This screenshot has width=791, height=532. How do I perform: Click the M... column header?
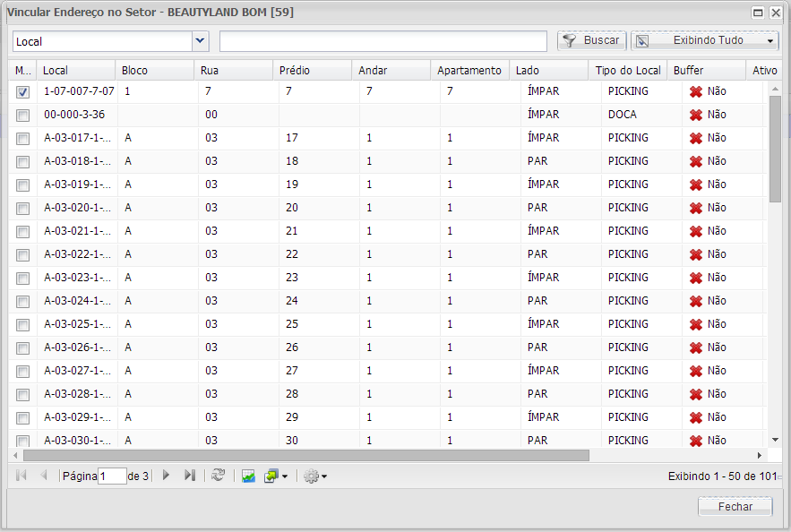(x=22, y=70)
